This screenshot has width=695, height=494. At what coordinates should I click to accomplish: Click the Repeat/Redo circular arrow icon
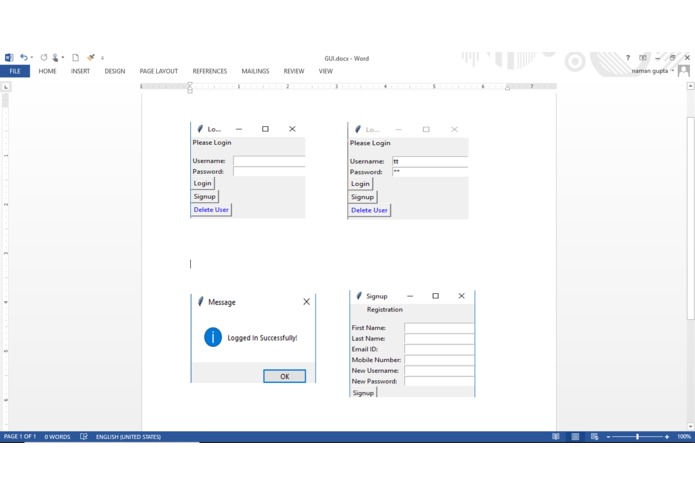44,57
